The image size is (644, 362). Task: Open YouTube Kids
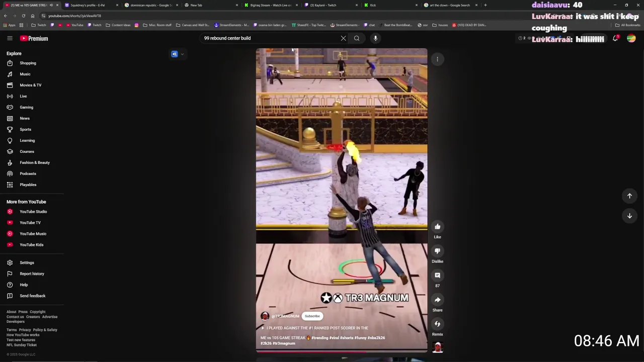coord(32,245)
